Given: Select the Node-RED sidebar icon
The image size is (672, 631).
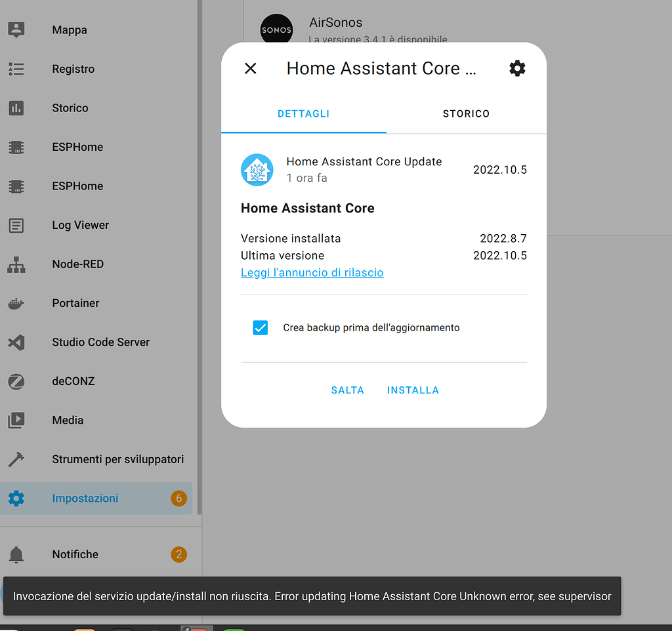Looking at the screenshot, I should pos(77,264).
